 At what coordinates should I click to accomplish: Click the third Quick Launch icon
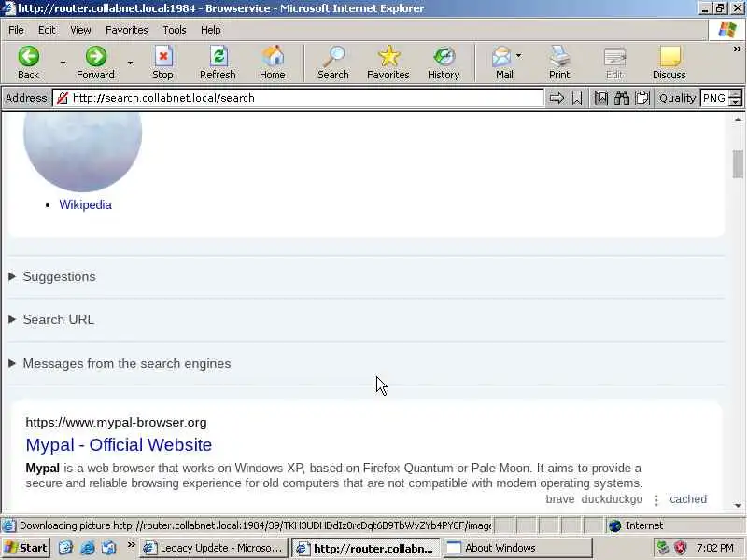click(108, 548)
